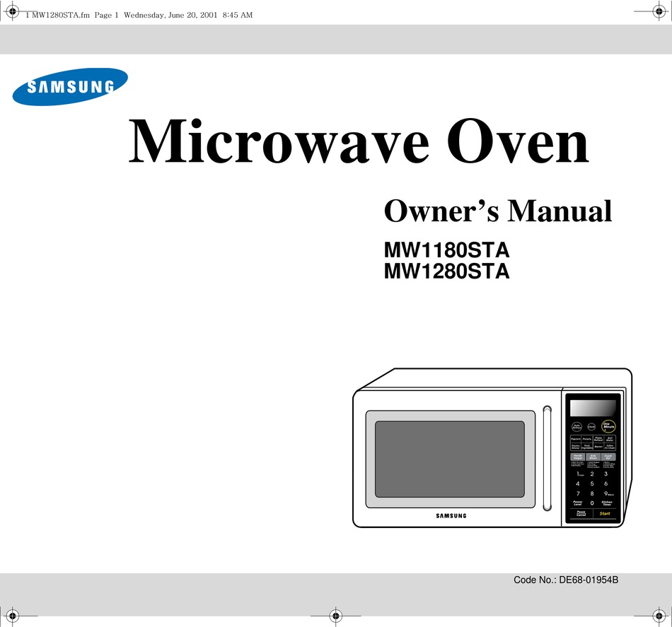Click the registration crosshair mark at bottom left
The height and width of the screenshot is (627, 672).
[x=12, y=616]
